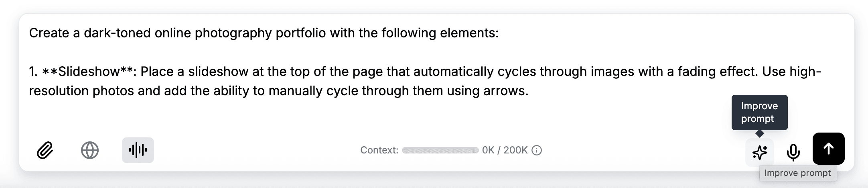Screen dimensions: 868x188
Task: Toggle the highlighted audio waveform button
Action: (x=138, y=150)
